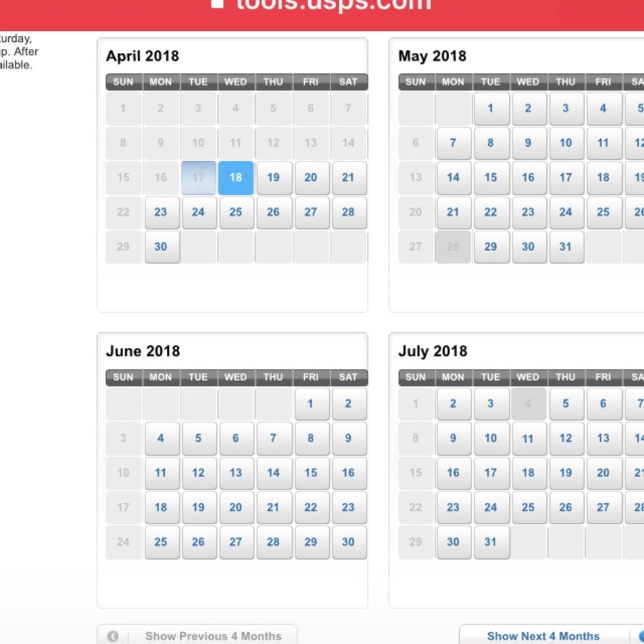The width and height of the screenshot is (644, 644).
Task: Select April 28 Saturday date
Action: click(348, 213)
